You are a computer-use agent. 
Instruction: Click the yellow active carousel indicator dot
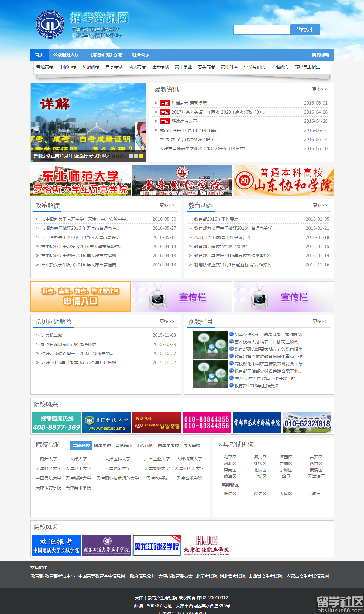141,156
